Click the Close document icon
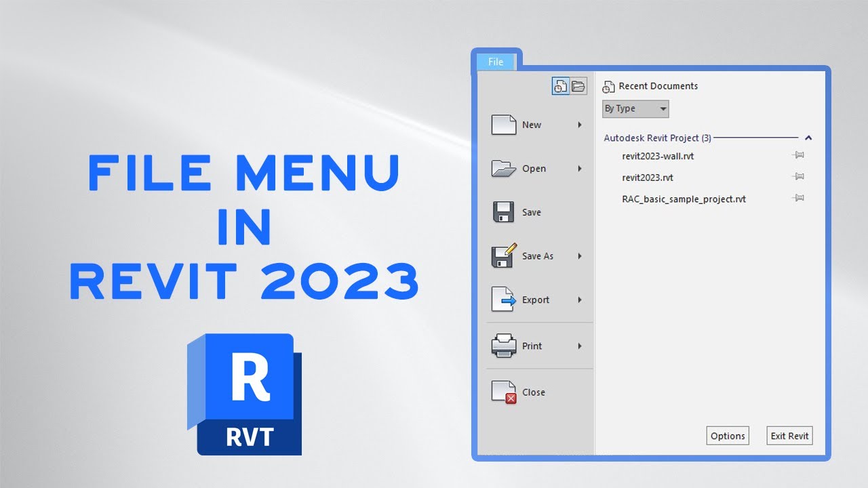The height and width of the screenshot is (488, 868). click(504, 392)
